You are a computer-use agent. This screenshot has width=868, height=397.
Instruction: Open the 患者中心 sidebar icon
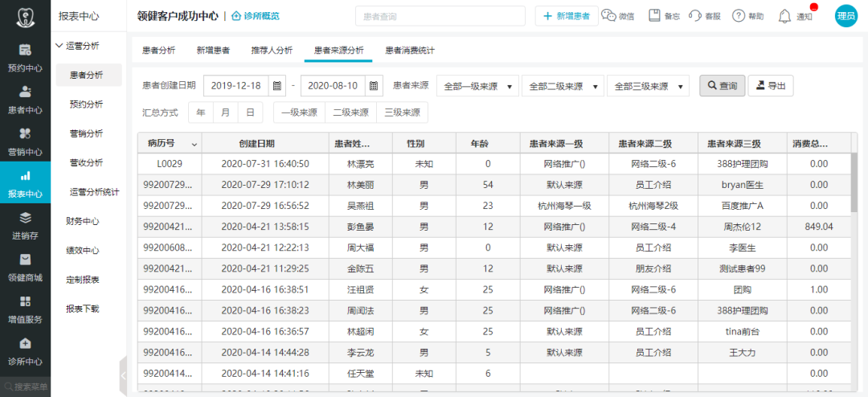pyautogui.click(x=25, y=92)
